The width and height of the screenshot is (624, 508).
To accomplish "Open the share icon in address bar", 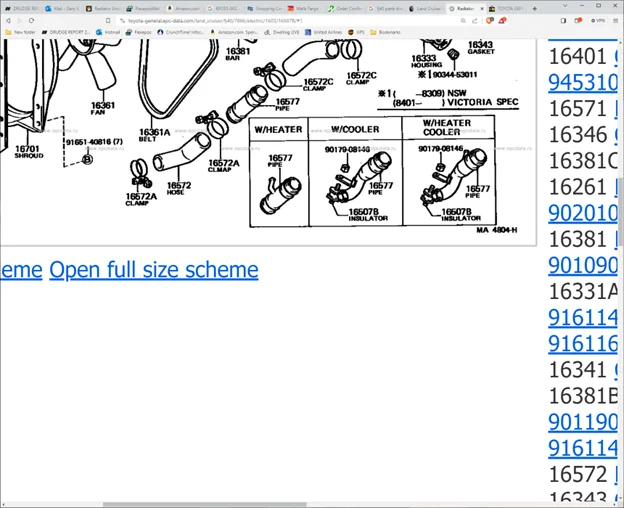I will tap(475, 20).
